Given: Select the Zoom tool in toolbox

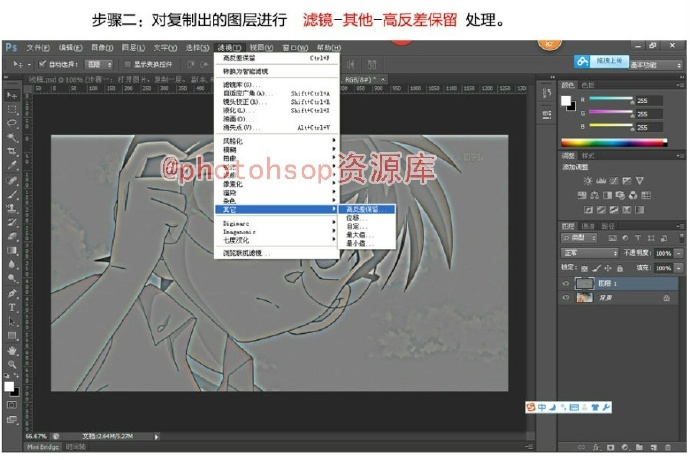Looking at the screenshot, I should 12,364.
